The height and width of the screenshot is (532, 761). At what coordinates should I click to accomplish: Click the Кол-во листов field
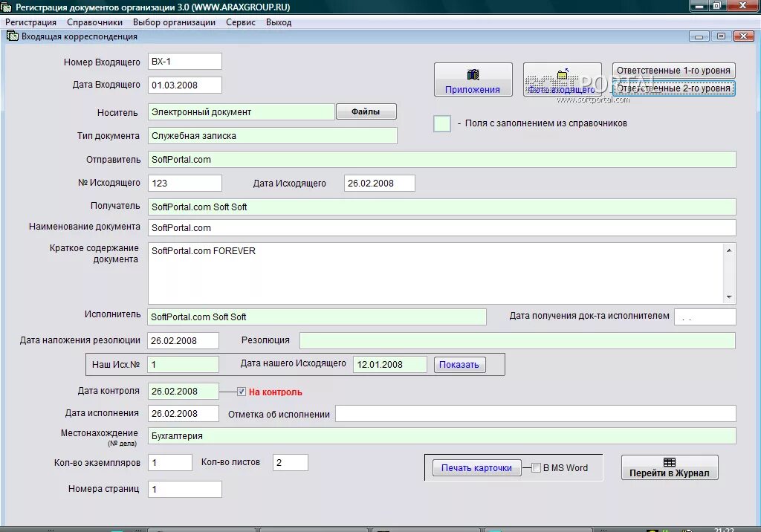291,463
